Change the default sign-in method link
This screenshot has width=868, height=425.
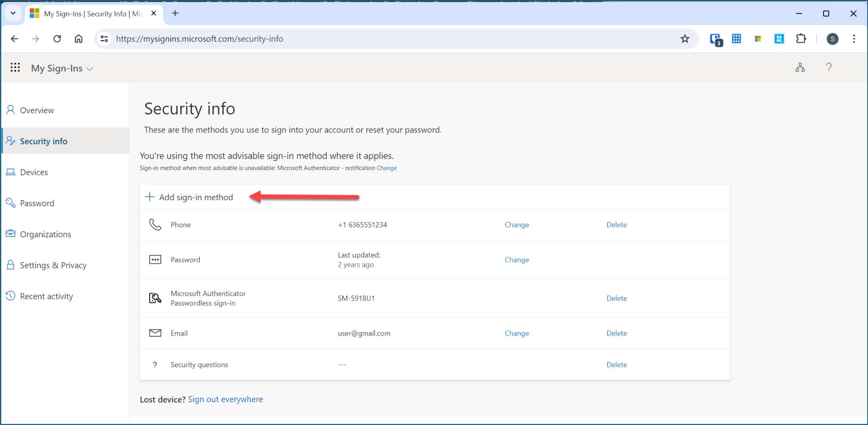pos(387,168)
